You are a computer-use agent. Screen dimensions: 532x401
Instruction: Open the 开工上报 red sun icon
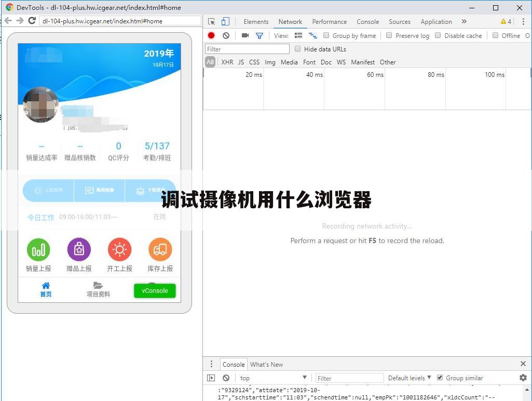[119, 249]
